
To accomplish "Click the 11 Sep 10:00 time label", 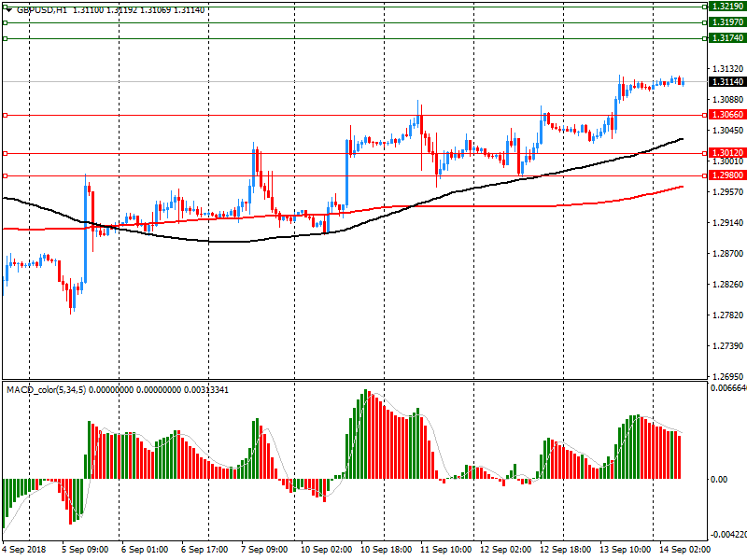I will (x=446, y=550).
